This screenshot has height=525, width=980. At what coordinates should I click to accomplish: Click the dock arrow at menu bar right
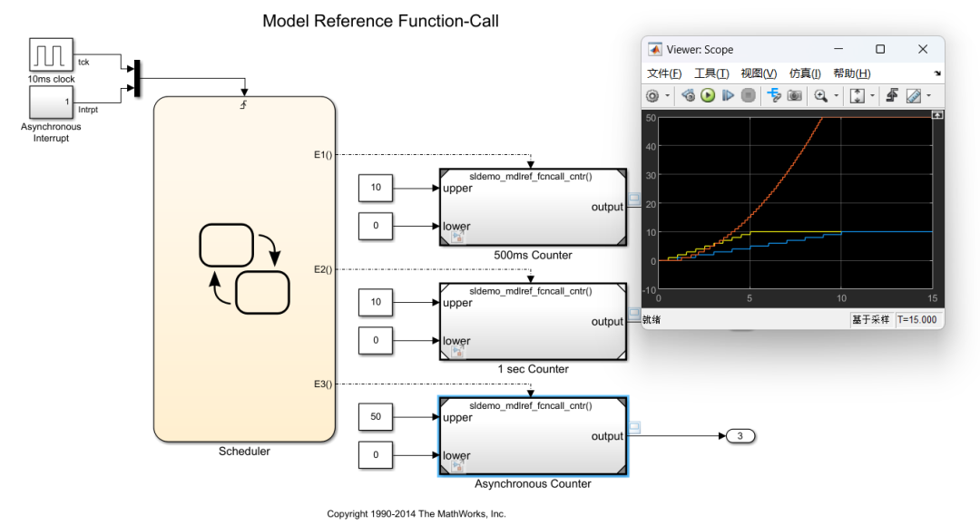tap(937, 73)
